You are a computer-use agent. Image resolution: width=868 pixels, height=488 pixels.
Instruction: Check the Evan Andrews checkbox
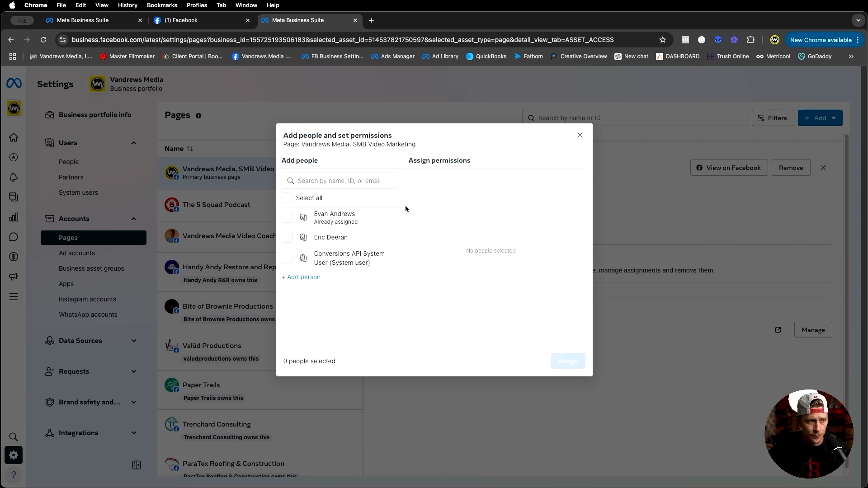pos(287,217)
